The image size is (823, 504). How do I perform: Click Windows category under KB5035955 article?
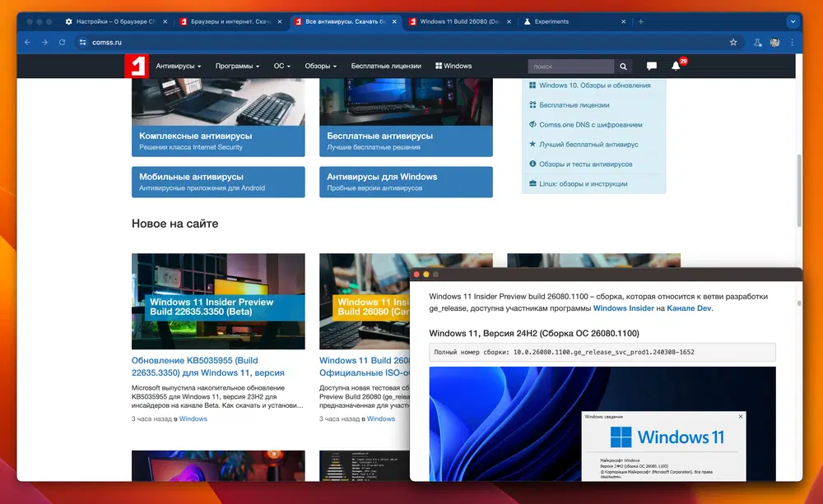coord(193,418)
